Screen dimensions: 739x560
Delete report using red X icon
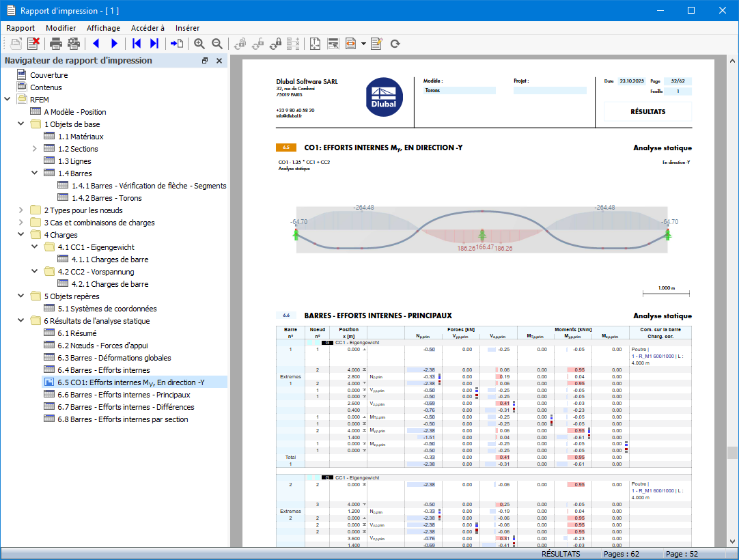[x=33, y=44]
